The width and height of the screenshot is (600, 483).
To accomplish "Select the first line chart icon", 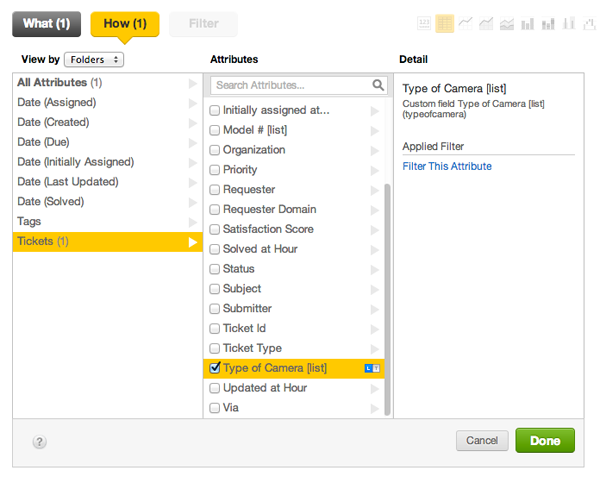I will click(466, 23).
